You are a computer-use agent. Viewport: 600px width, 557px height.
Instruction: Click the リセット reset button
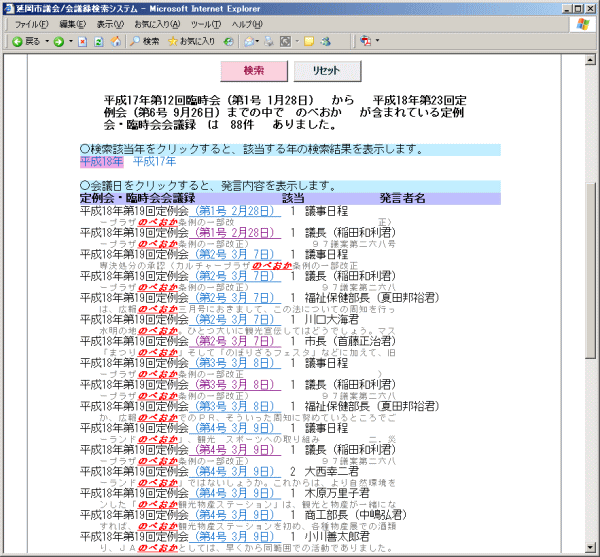[x=327, y=71]
